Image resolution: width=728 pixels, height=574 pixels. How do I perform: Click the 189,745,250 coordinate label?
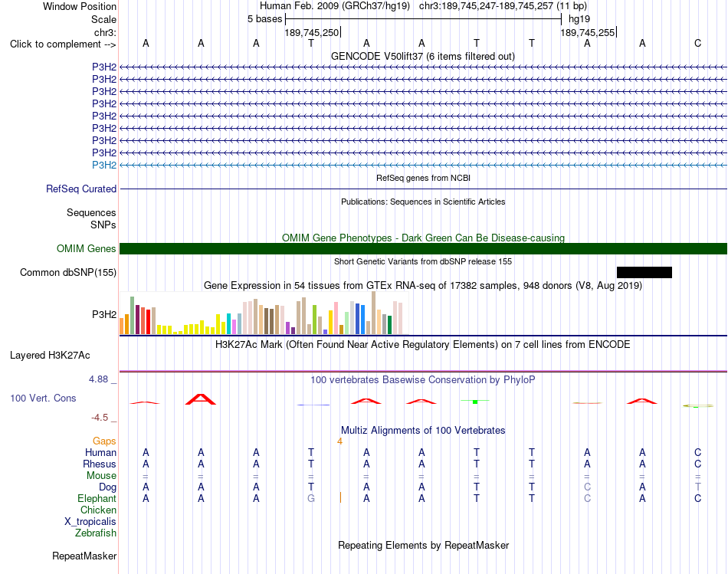[312, 32]
